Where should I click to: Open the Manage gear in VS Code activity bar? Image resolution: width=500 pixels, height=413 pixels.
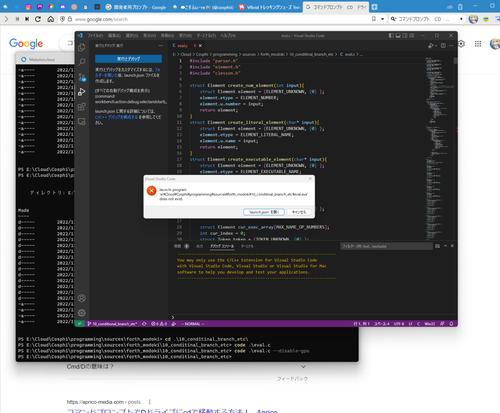click(x=82, y=313)
